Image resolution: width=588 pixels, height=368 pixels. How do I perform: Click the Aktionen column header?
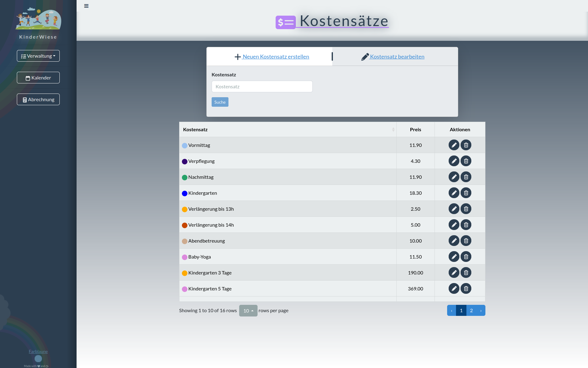click(x=460, y=129)
